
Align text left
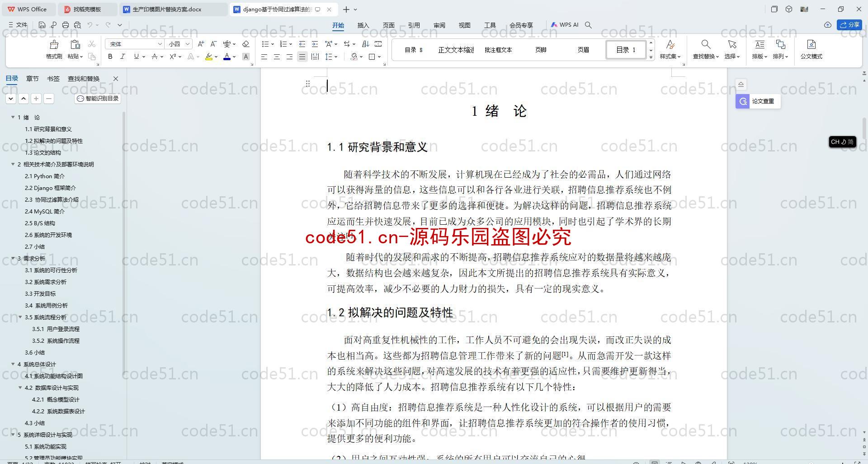(264, 57)
